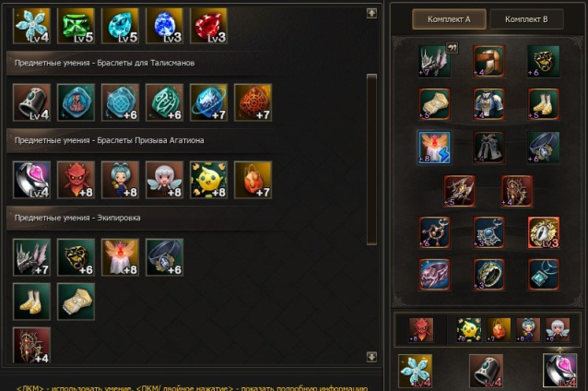This screenshot has width=588, height=391.
Task: Select the +8 cloak slot with lightning
Action: pos(434,148)
